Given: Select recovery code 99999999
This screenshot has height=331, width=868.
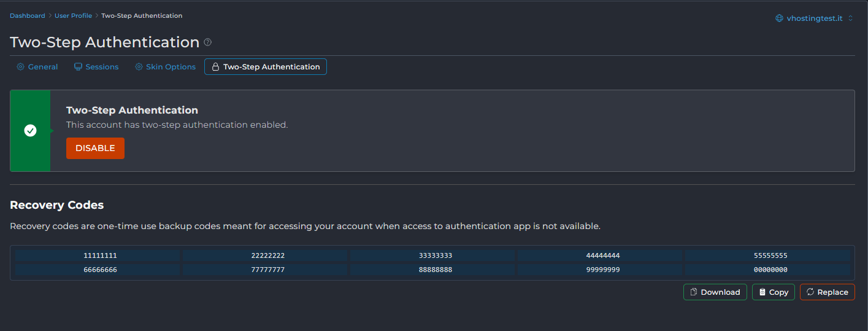Looking at the screenshot, I should click(603, 270).
